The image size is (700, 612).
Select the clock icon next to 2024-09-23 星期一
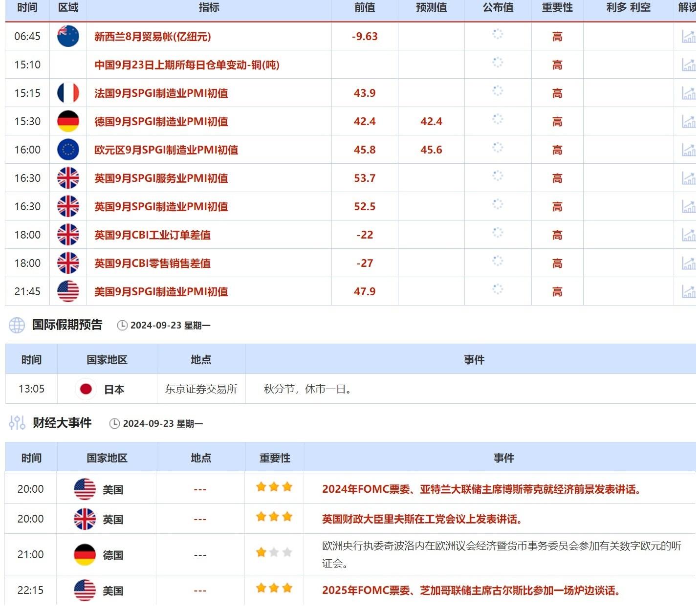(121, 324)
